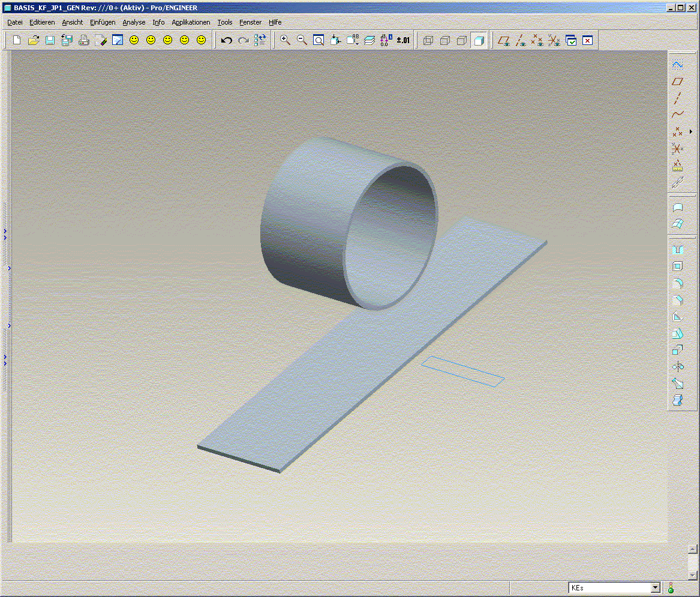The width and height of the screenshot is (700, 597).
Task: Click the Applikationen menu item
Action: pos(191,22)
